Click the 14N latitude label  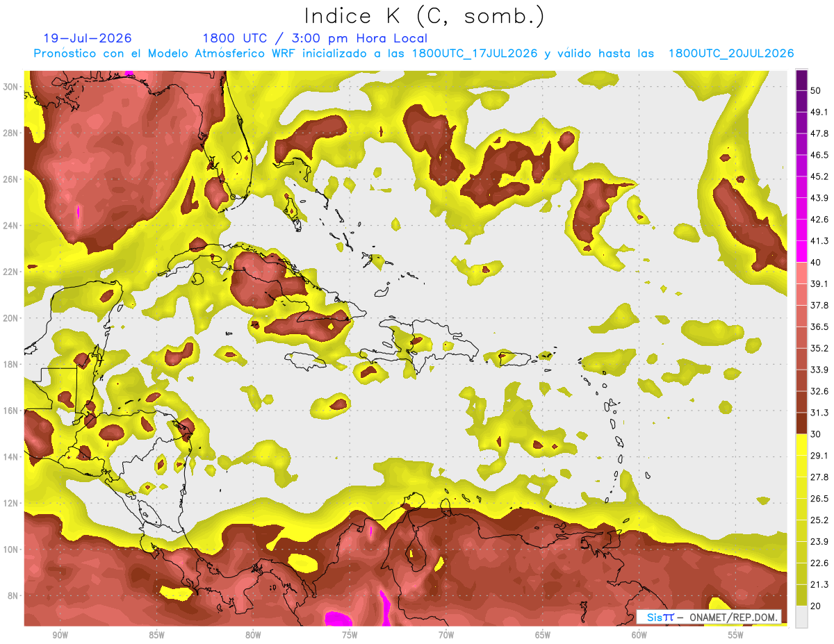click(x=12, y=456)
